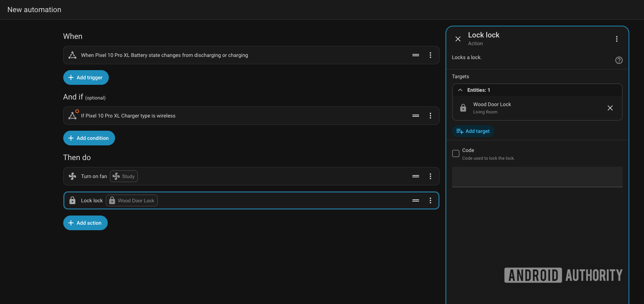Screen dimensions: 644x304
Task: Open help for Locks a lock
Action: tap(619, 60)
